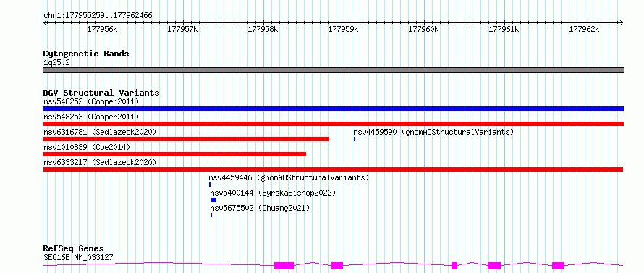
Task: Click the 1q25.2 band label
Action: click(56, 63)
